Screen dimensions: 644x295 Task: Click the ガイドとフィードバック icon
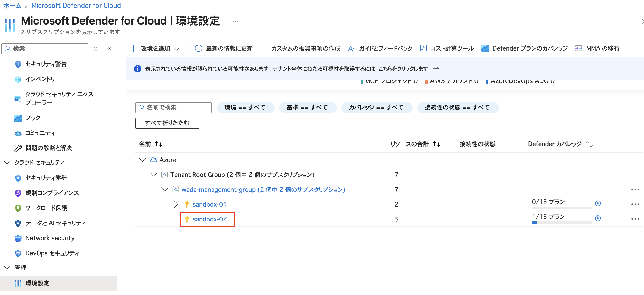[x=351, y=48]
